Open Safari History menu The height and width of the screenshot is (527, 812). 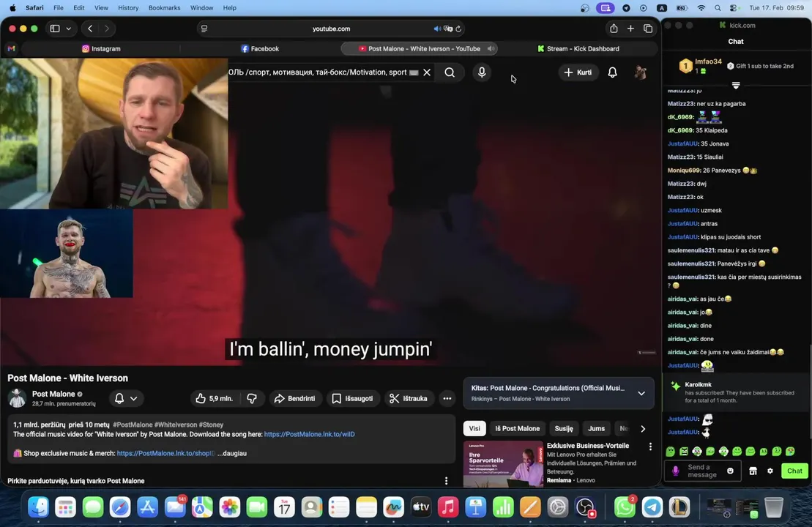coord(128,8)
